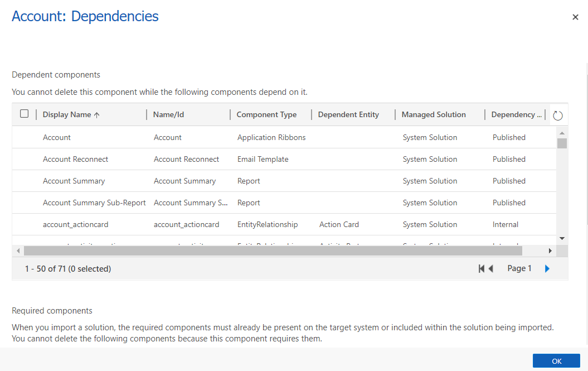Click the Dependent Entity column header

click(x=348, y=115)
